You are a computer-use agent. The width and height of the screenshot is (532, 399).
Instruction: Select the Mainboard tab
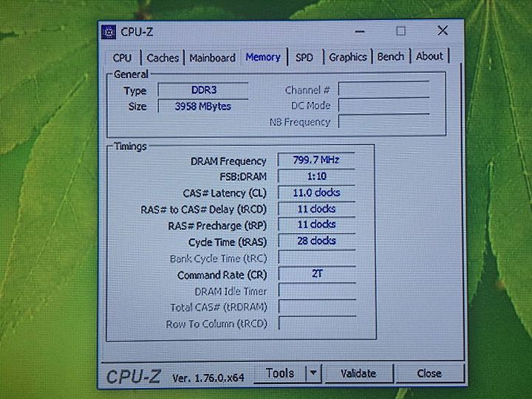[x=212, y=58]
